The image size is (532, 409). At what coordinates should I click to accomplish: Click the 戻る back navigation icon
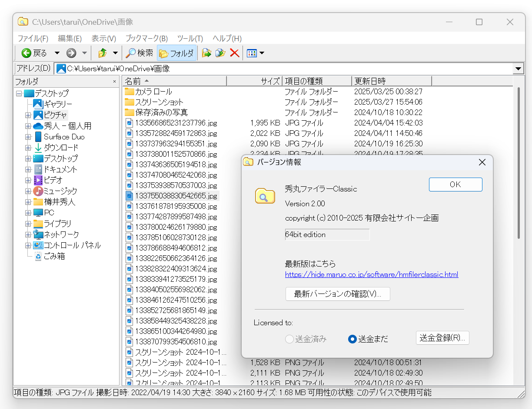26,53
